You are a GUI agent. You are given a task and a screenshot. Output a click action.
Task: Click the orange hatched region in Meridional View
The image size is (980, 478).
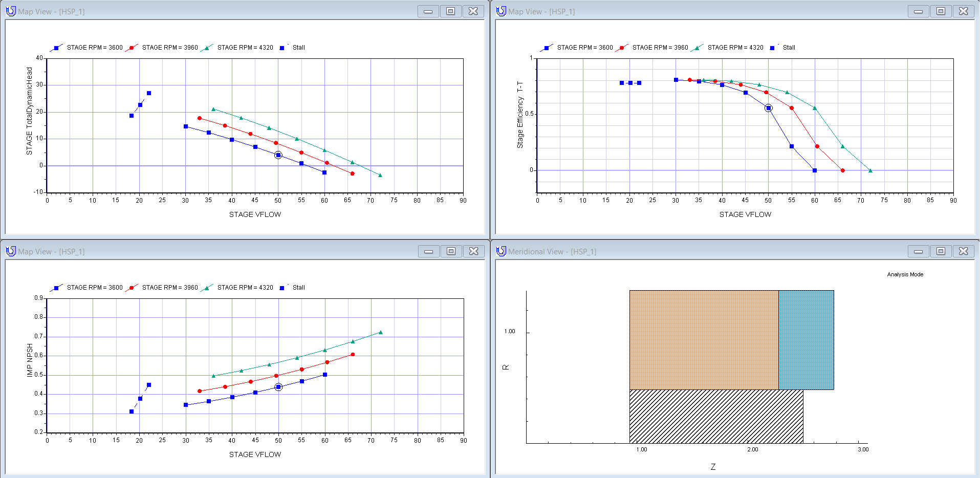pyautogui.click(x=704, y=340)
